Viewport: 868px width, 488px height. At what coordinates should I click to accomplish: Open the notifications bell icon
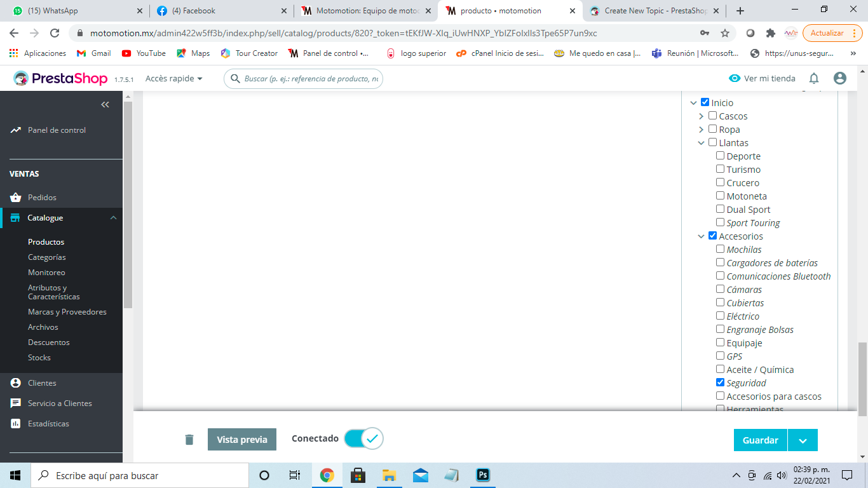coord(814,78)
